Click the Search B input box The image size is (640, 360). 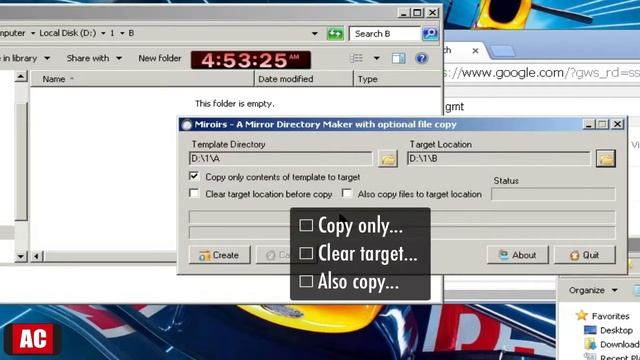[385, 33]
